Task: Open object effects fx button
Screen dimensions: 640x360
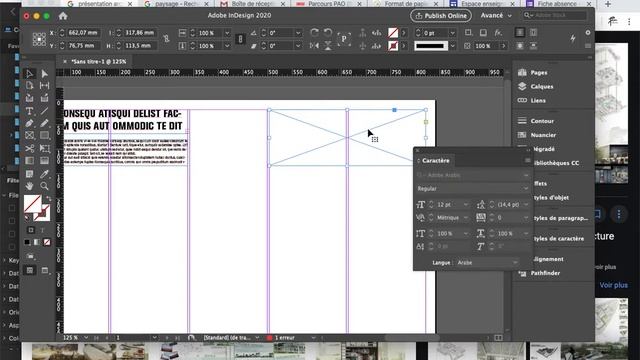Action: coord(498,33)
